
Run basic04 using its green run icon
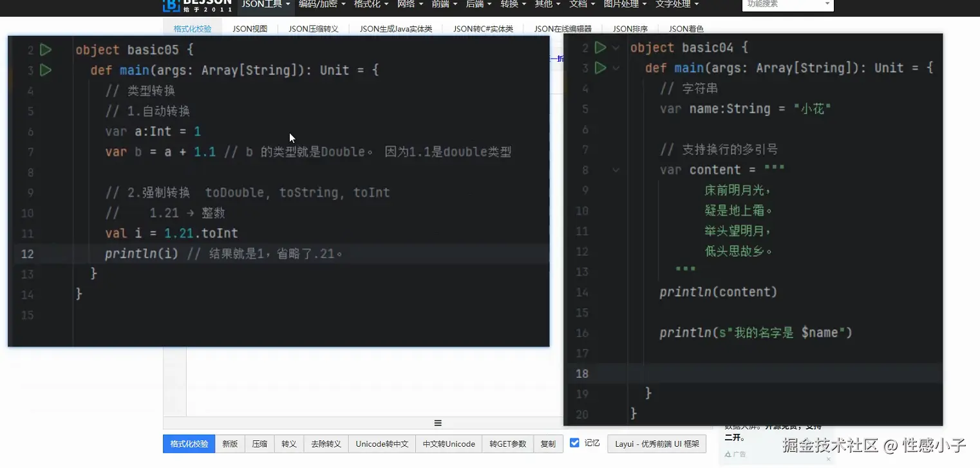pyautogui.click(x=600, y=47)
